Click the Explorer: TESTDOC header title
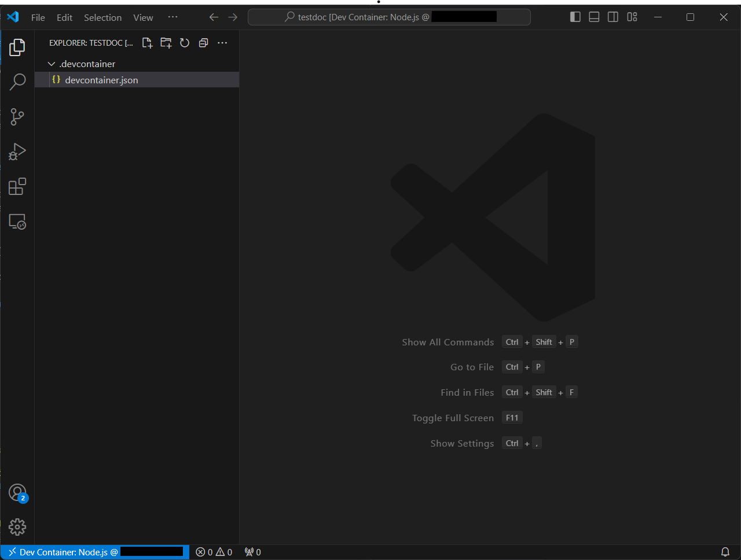Viewport: 741px width, 560px height. pos(91,43)
